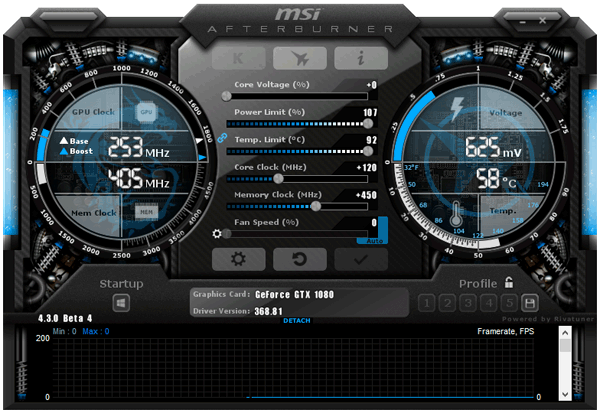Click the MEM chip icon in gauge

tap(146, 212)
